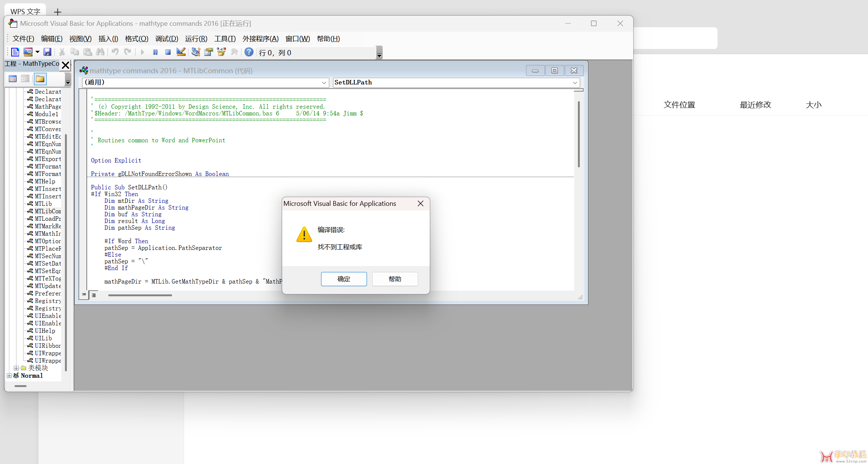Screen dimensions: 868x464
Task: Select UIHelp module in the project tree
Action: [45, 331]
